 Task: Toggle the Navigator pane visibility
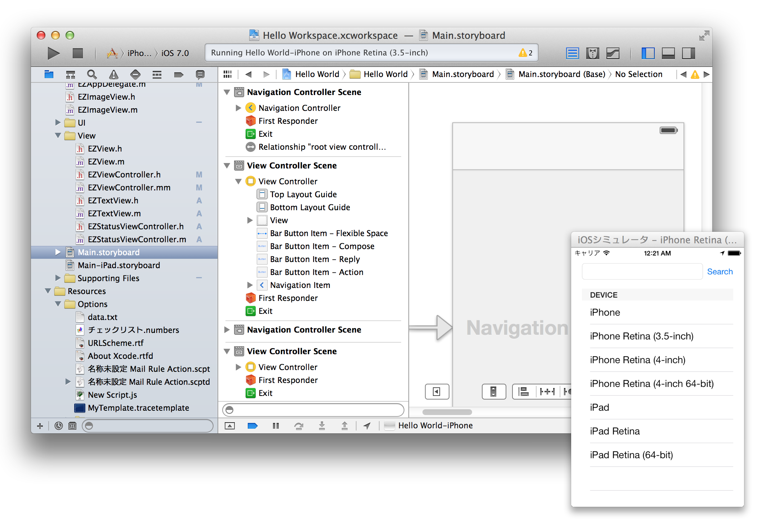(648, 53)
